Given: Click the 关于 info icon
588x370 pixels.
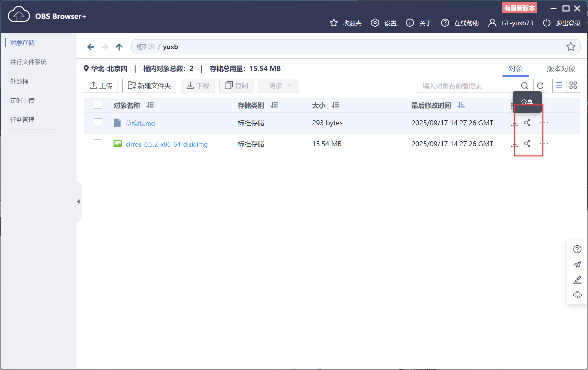Looking at the screenshot, I should point(410,23).
